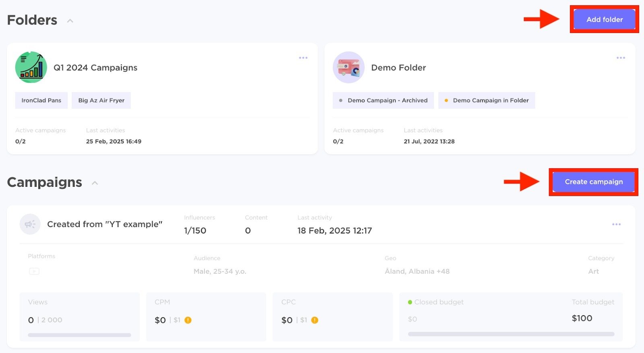Click the Demo Folder wallet icon

(x=349, y=67)
